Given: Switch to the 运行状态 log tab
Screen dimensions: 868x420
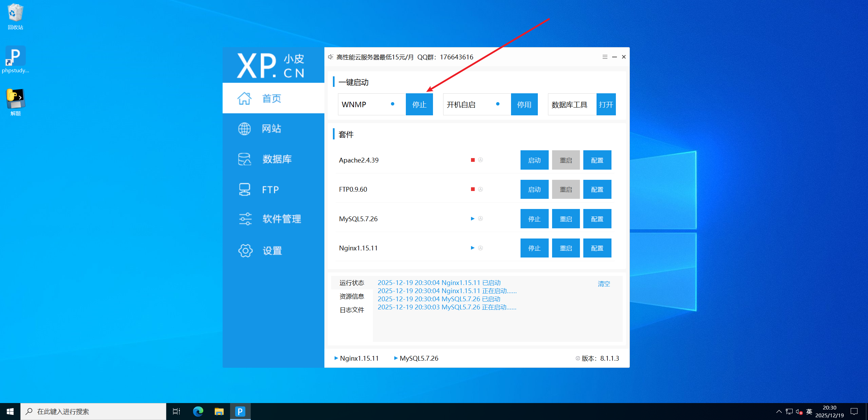Looking at the screenshot, I should [352, 283].
